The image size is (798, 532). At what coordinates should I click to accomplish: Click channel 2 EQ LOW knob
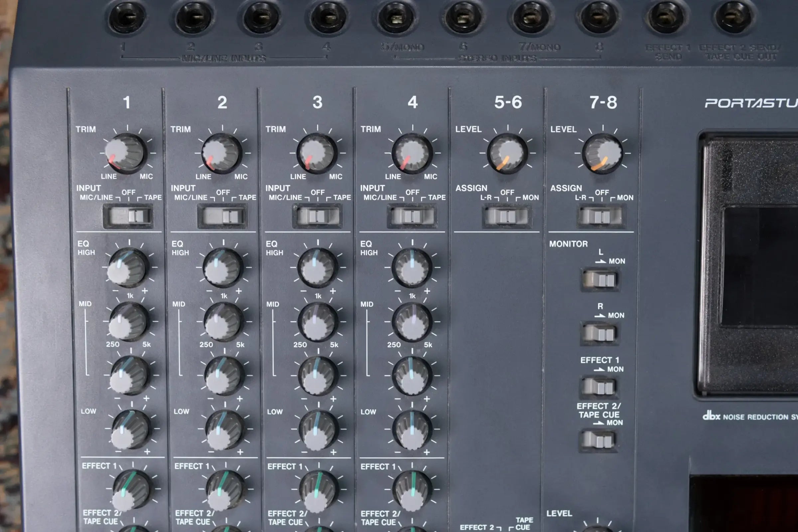click(x=224, y=430)
